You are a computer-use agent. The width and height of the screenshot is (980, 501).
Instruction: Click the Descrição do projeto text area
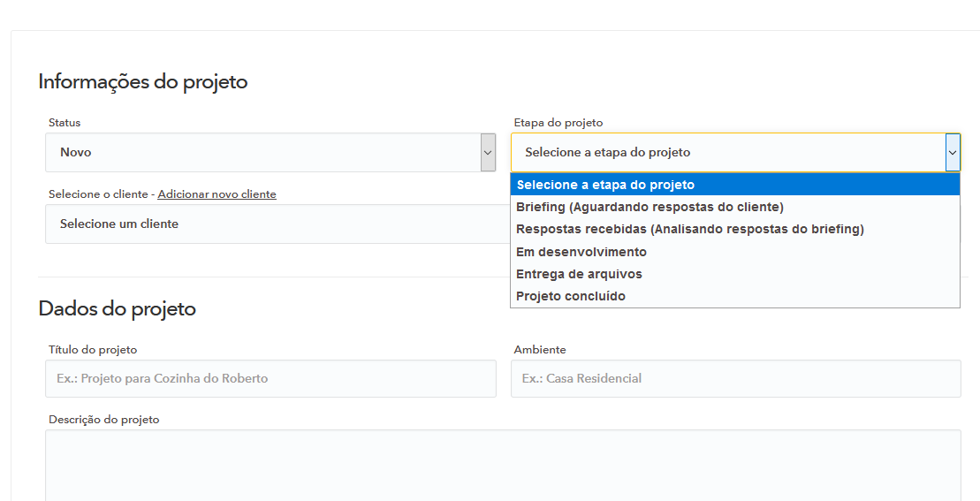pos(503,466)
